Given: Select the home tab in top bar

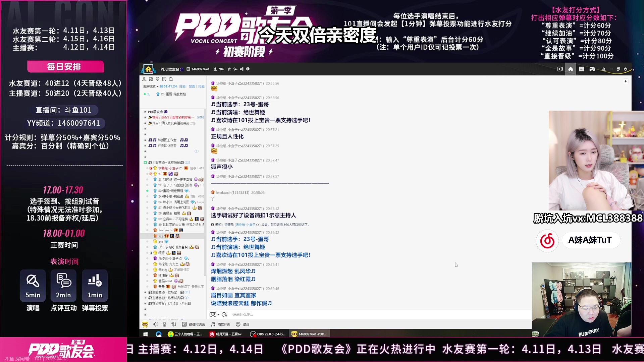Looking at the screenshot, I should [x=571, y=69].
